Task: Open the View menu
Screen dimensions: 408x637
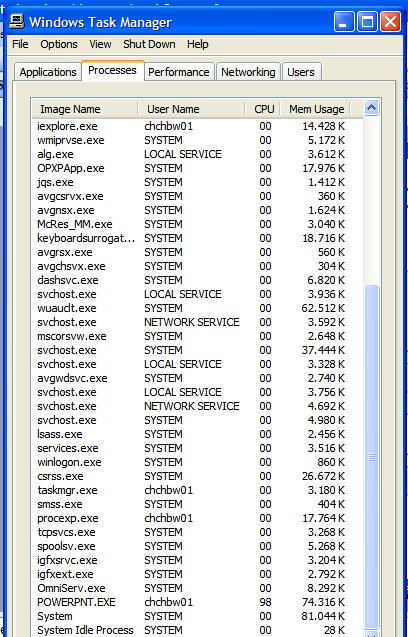Action: coord(100,44)
